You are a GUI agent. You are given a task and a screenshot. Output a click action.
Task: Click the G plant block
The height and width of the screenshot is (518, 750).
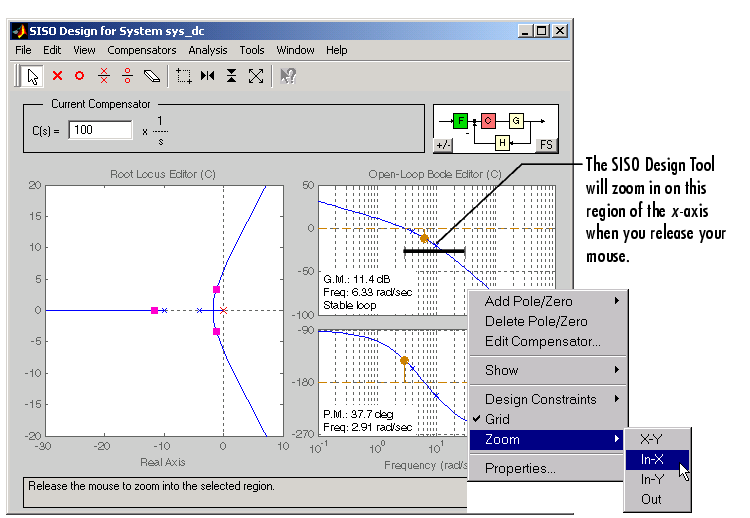(516, 121)
